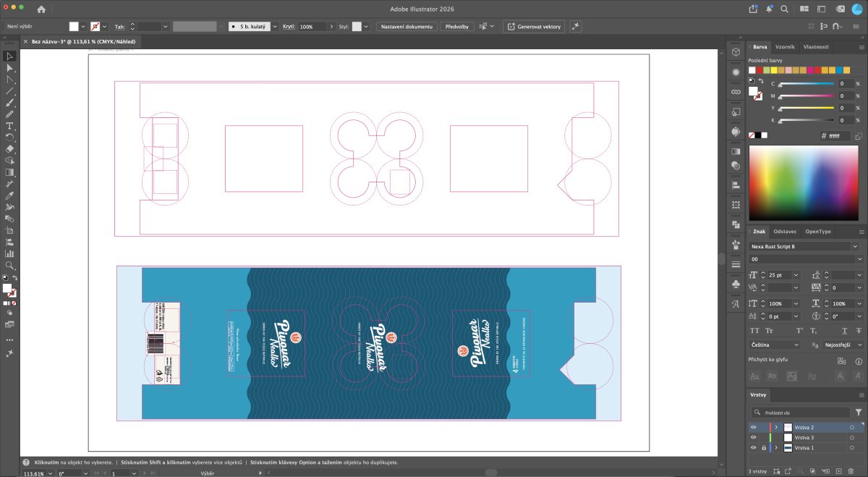The height and width of the screenshot is (477, 868).
Task: Click Generovat vektory button
Action: [534, 26]
